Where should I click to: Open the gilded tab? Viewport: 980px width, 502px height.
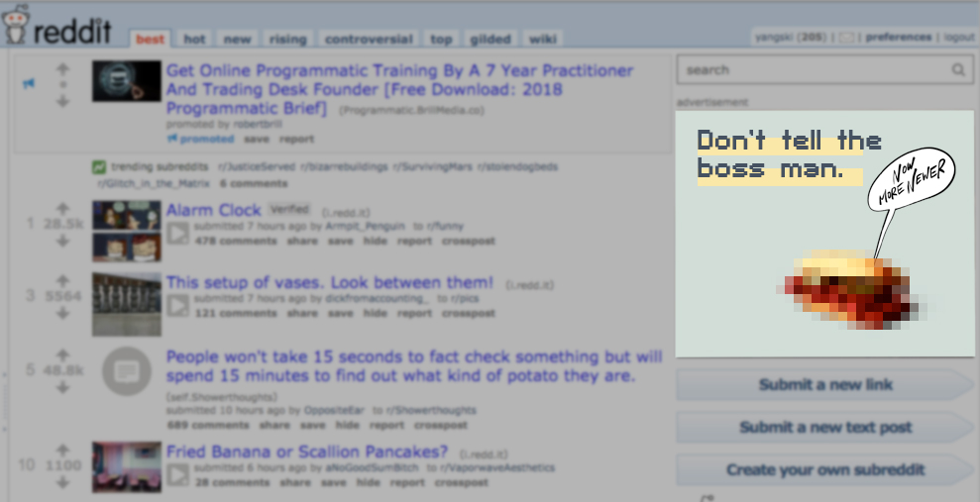490,39
